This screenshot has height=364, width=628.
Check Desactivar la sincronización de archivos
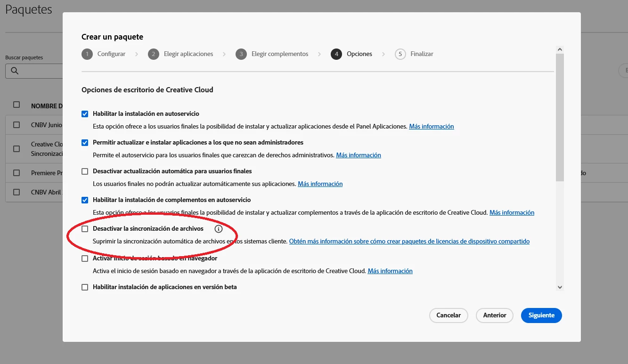pos(85,229)
